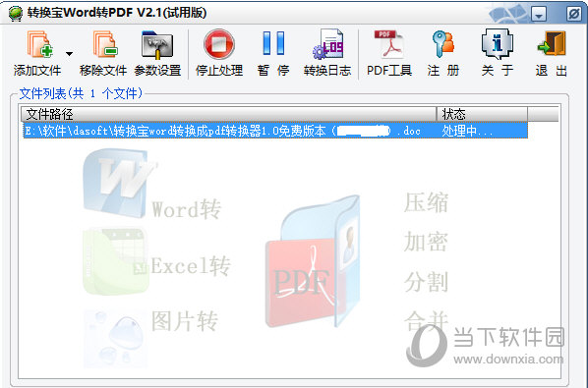This screenshot has height=388, width=588.
Task: Close the window with the title bar button
Action: [574, 14]
